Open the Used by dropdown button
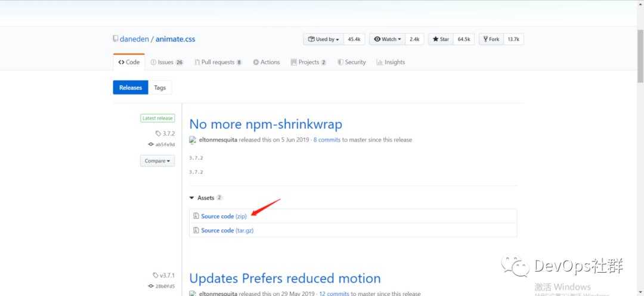Viewport: 644px width, 296px height. tap(324, 39)
